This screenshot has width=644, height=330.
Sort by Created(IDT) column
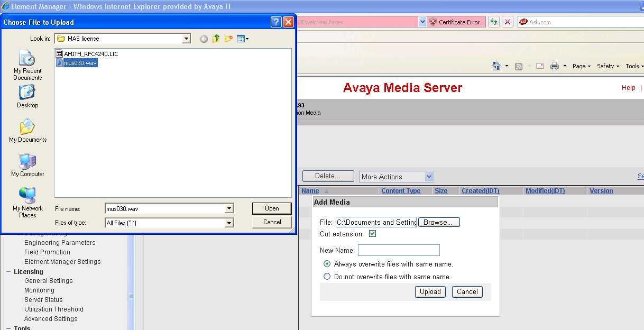point(480,191)
